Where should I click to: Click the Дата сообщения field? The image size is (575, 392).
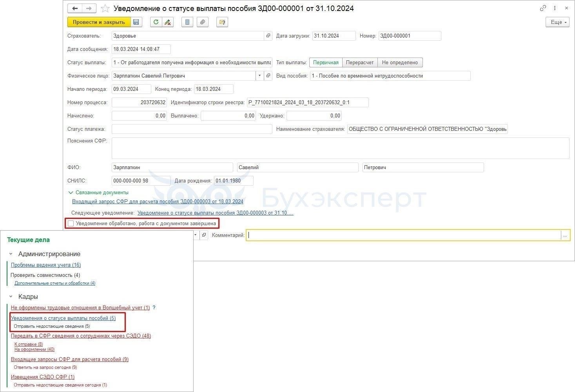[x=141, y=49]
